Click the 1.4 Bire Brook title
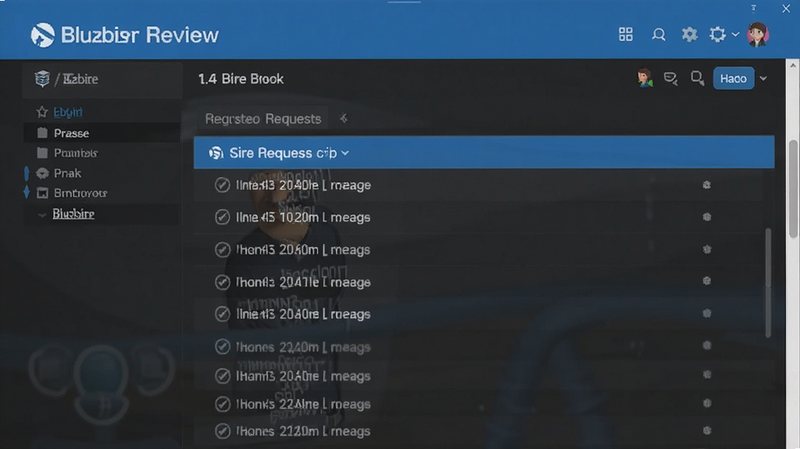The width and height of the screenshot is (800, 449). tap(241, 79)
